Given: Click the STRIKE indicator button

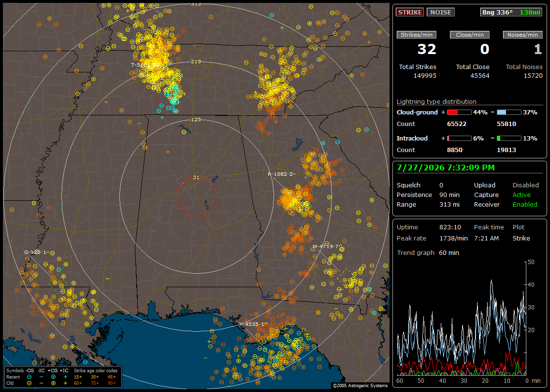Looking at the screenshot, I should click(x=410, y=12).
